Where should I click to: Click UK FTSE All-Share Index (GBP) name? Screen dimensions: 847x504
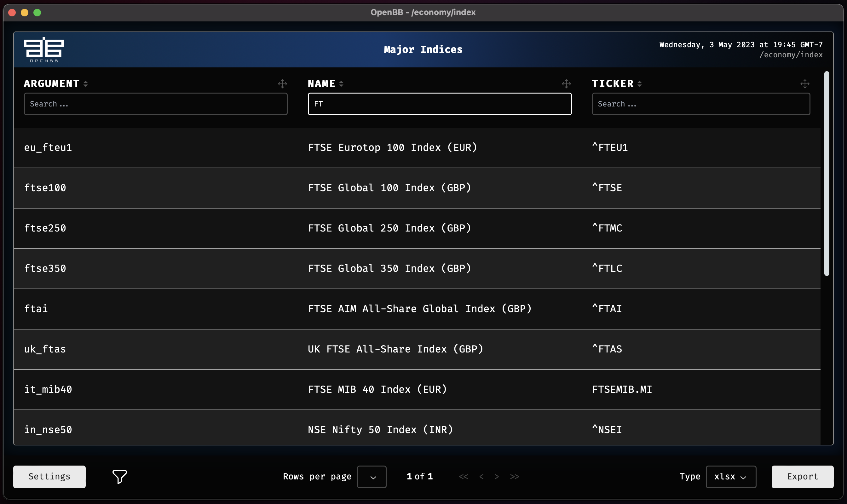(396, 349)
